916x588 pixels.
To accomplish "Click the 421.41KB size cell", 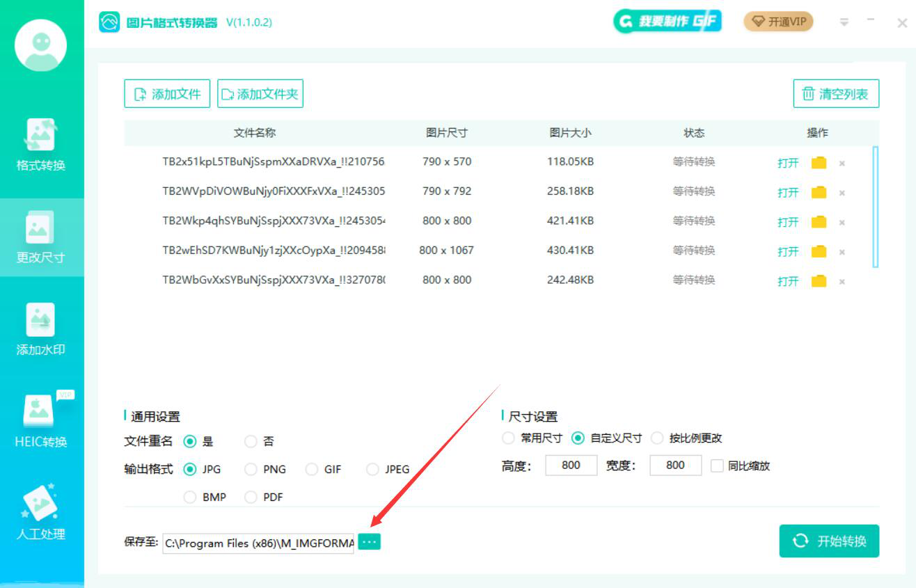I will click(x=571, y=221).
